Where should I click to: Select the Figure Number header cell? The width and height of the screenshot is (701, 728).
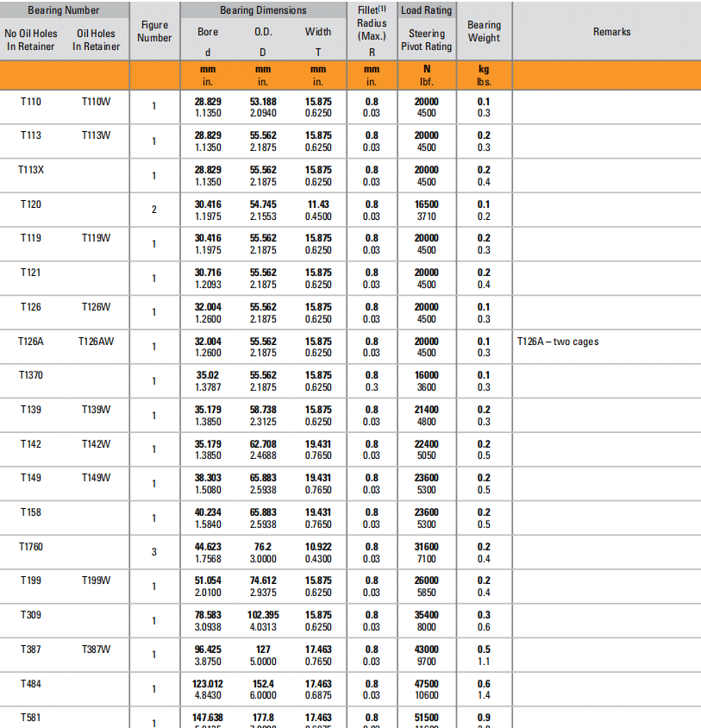[154, 32]
